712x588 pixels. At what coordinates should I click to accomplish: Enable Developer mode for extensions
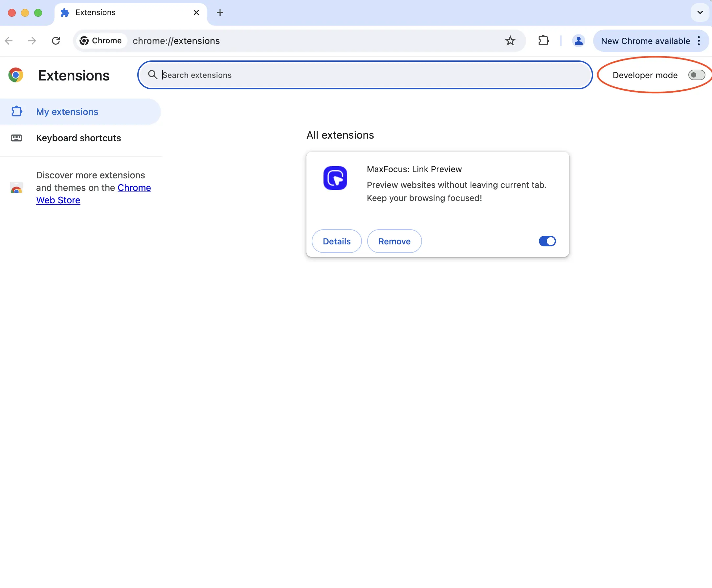click(696, 75)
